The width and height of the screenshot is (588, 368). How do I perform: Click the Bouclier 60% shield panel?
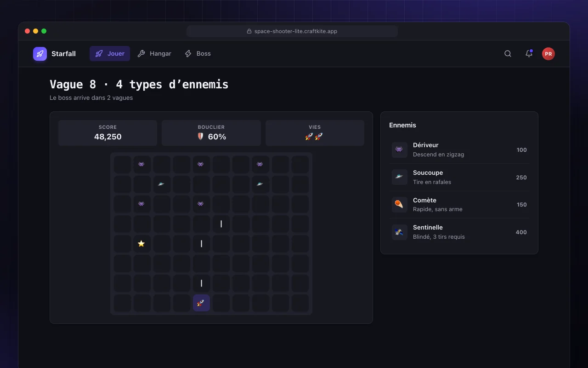[x=211, y=133]
